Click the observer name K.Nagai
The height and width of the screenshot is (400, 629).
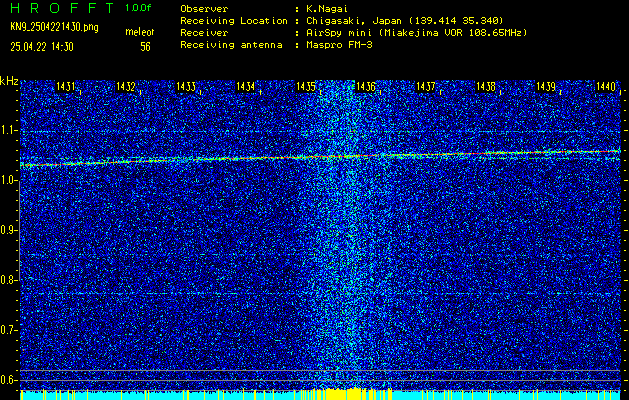pos(327,9)
